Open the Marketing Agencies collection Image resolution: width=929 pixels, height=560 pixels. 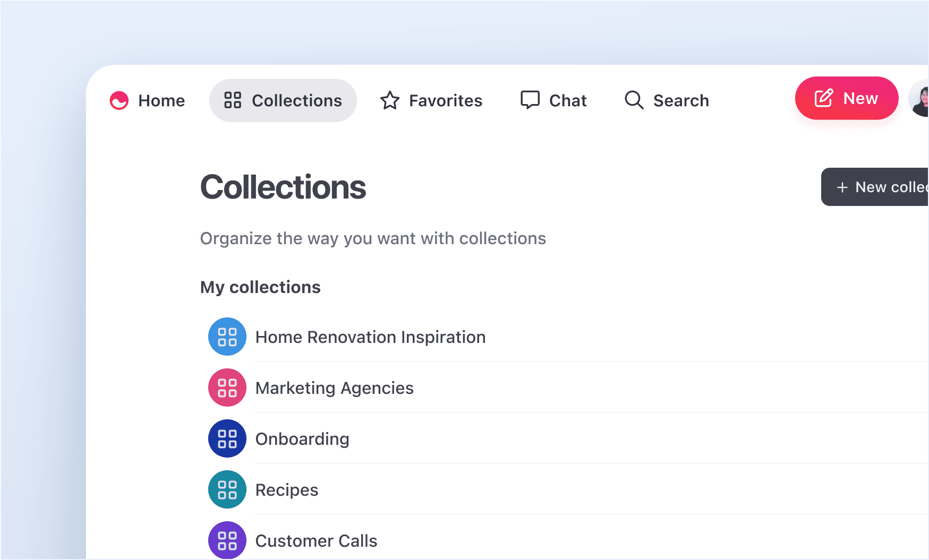click(x=335, y=387)
